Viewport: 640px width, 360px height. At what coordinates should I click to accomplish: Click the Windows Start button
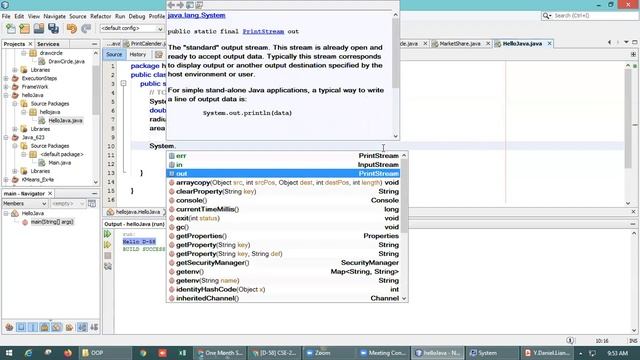[9, 353]
